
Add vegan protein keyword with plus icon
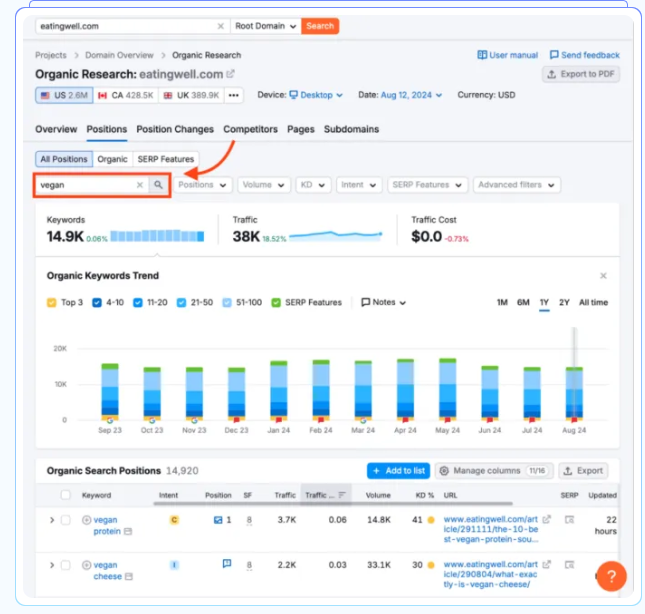tap(86, 520)
